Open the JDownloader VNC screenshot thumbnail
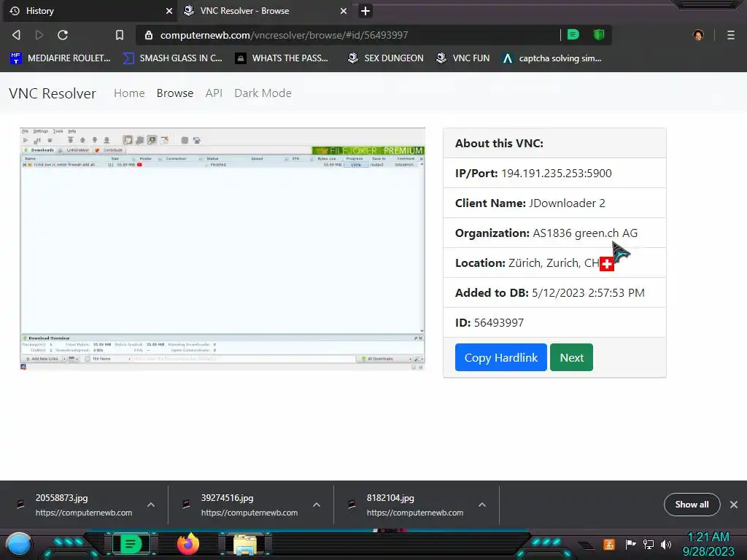This screenshot has width=747, height=560. click(x=222, y=249)
